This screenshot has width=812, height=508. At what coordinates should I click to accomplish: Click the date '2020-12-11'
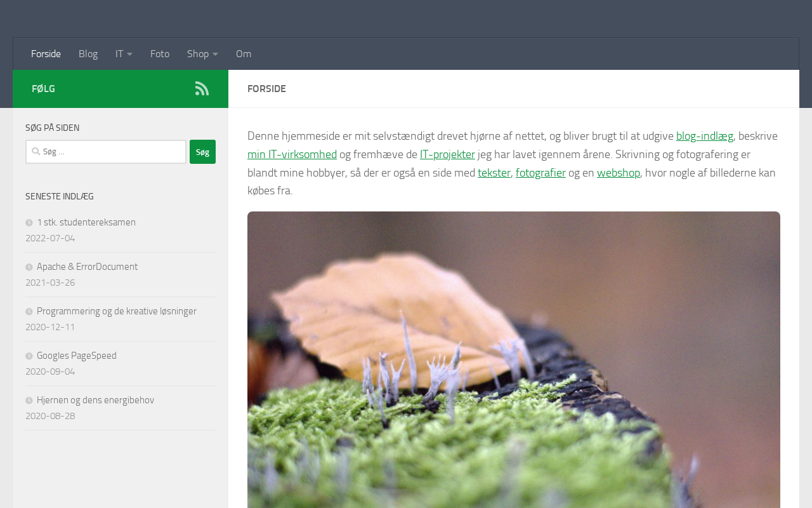50,327
